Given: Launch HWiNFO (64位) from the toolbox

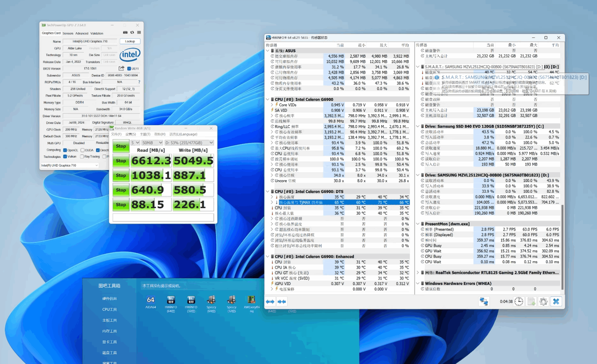Looking at the screenshot, I should 171,304.
